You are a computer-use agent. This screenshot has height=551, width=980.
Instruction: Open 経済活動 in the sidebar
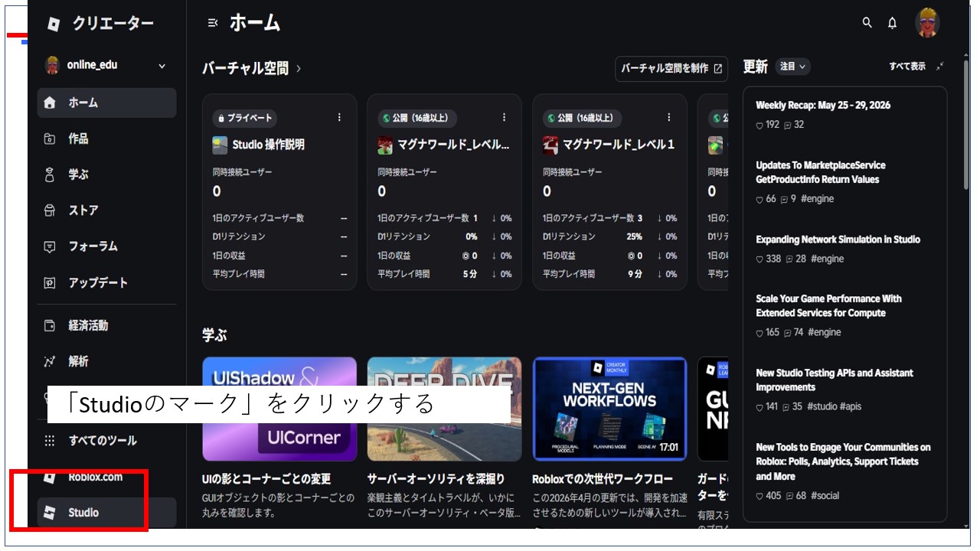(x=106, y=326)
